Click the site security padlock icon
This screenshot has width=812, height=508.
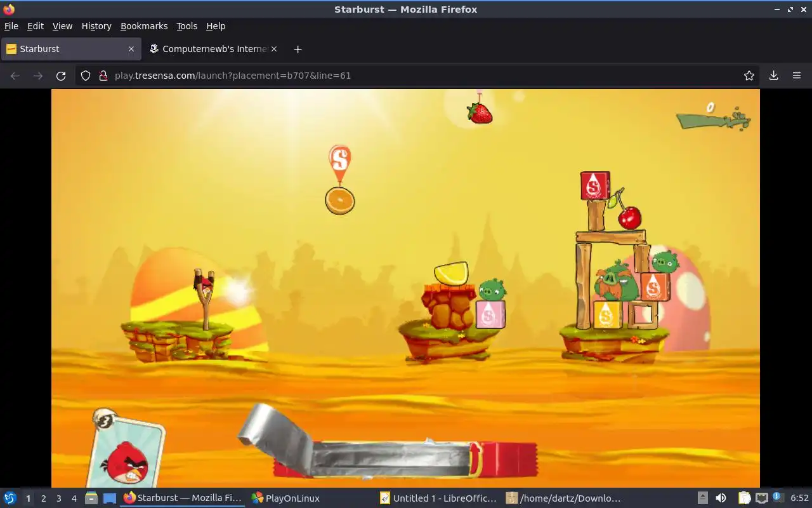pyautogui.click(x=103, y=76)
